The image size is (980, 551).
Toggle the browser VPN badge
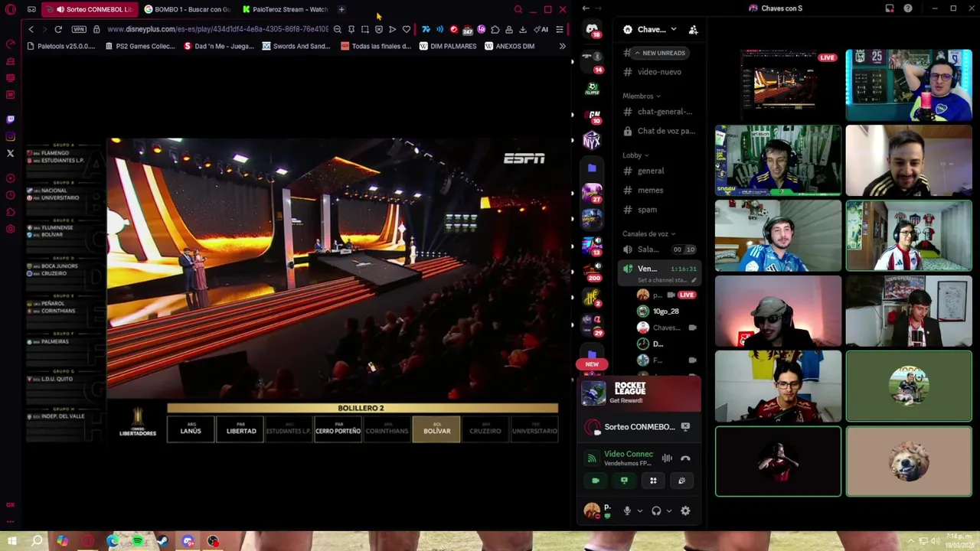[x=78, y=29]
